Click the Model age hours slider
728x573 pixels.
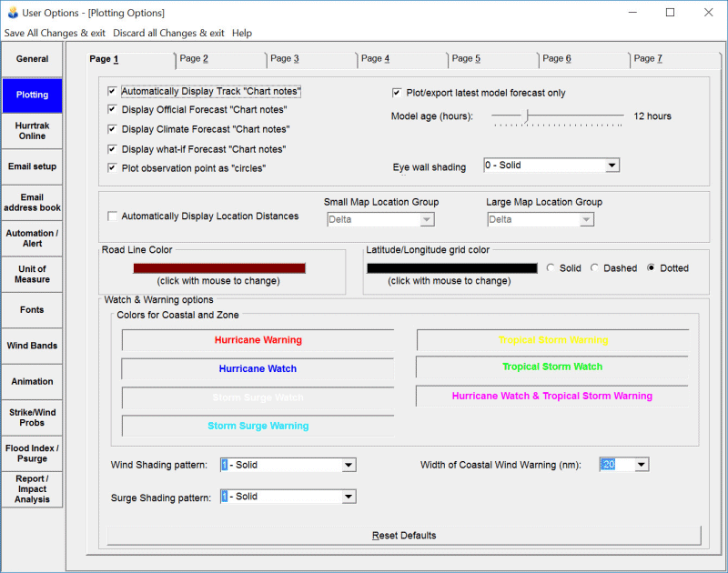coord(526,116)
